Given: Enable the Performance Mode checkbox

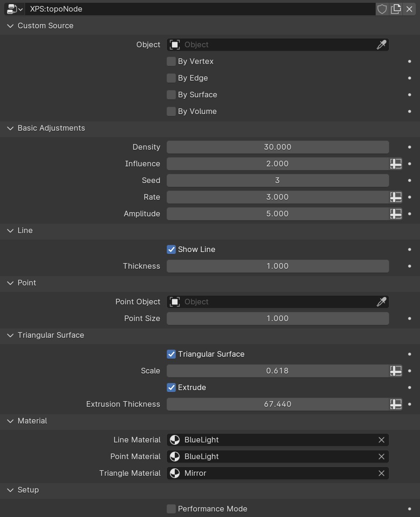Looking at the screenshot, I should pyautogui.click(x=171, y=509).
